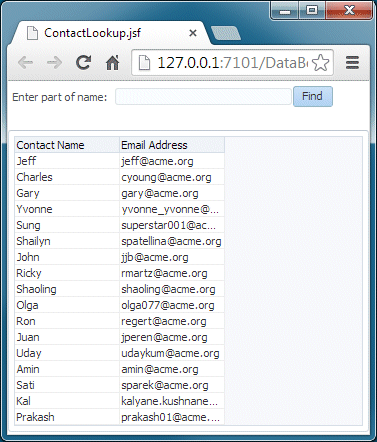Go forward with the browser forward arrow
377x442 pixels.
[x=54, y=62]
